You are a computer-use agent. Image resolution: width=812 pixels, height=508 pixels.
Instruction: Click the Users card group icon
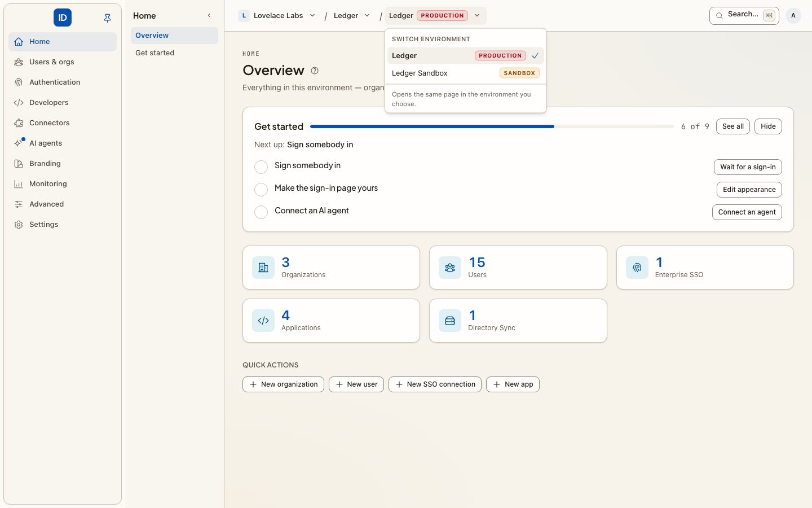pos(450,268)
